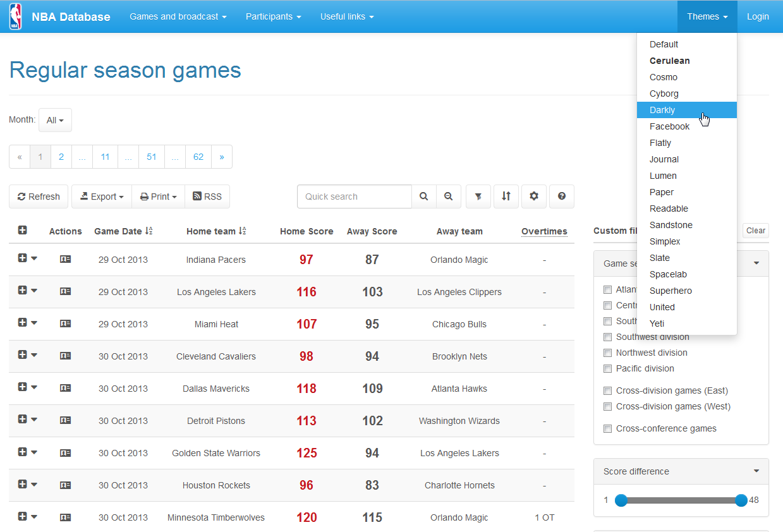Viewport: 783px width, 532px height.
Task: Open the filter builder funnel icon
Action: pos(478,196)
